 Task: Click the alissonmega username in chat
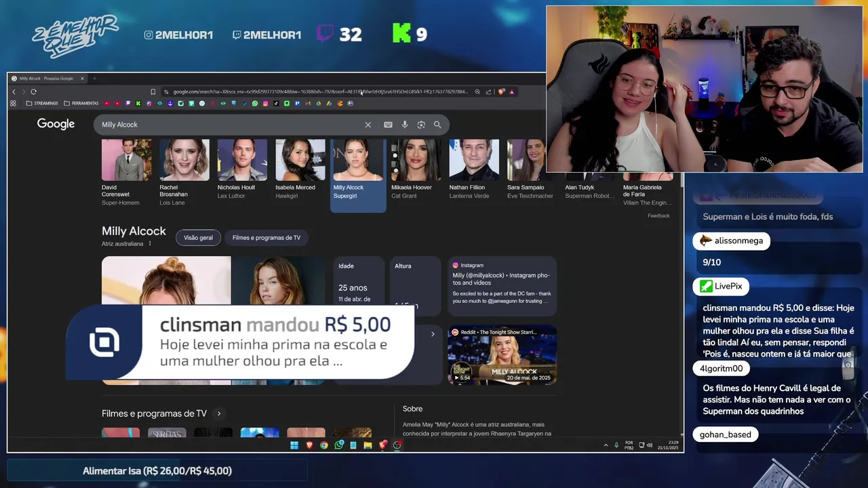[738, 241]
